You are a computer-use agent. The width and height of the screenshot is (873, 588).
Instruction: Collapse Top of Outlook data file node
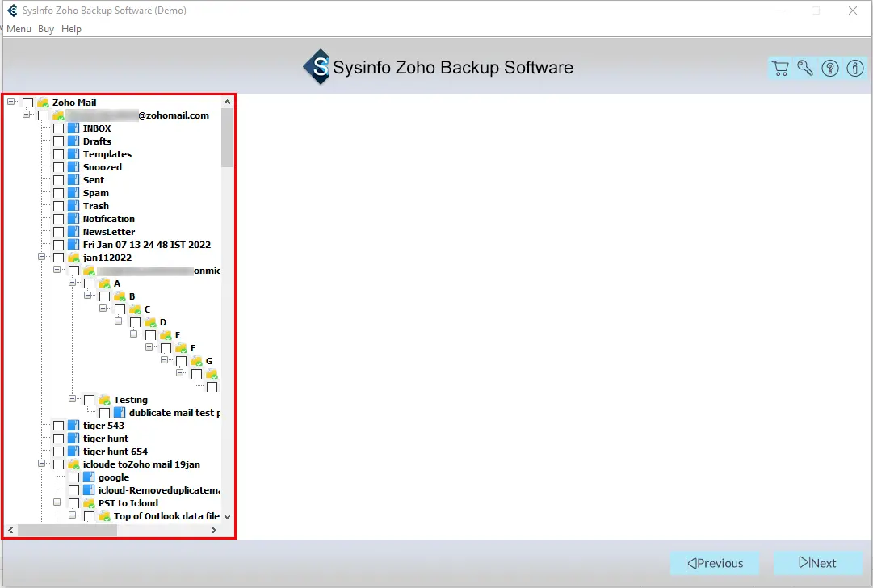[72, 515]
